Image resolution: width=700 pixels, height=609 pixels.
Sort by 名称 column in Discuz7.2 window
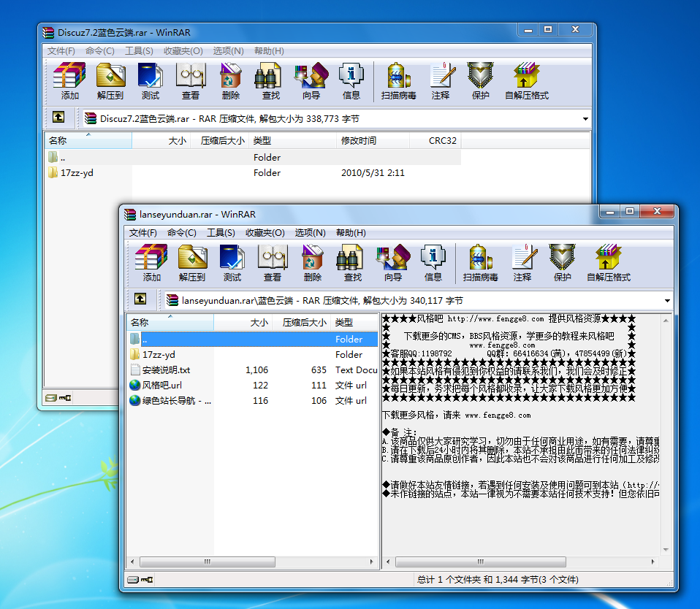pos(88,140)
